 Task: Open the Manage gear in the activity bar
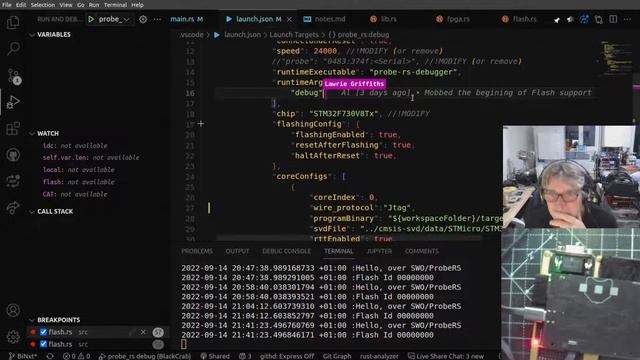coord(13,337)
